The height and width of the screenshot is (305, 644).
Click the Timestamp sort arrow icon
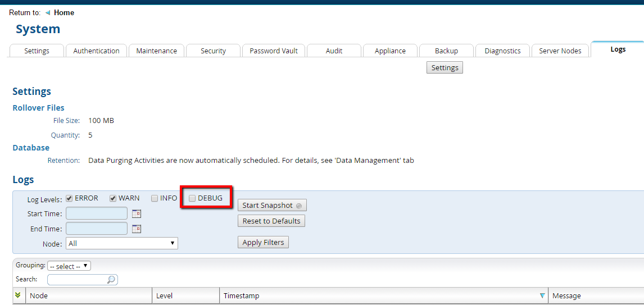[542, 296]
